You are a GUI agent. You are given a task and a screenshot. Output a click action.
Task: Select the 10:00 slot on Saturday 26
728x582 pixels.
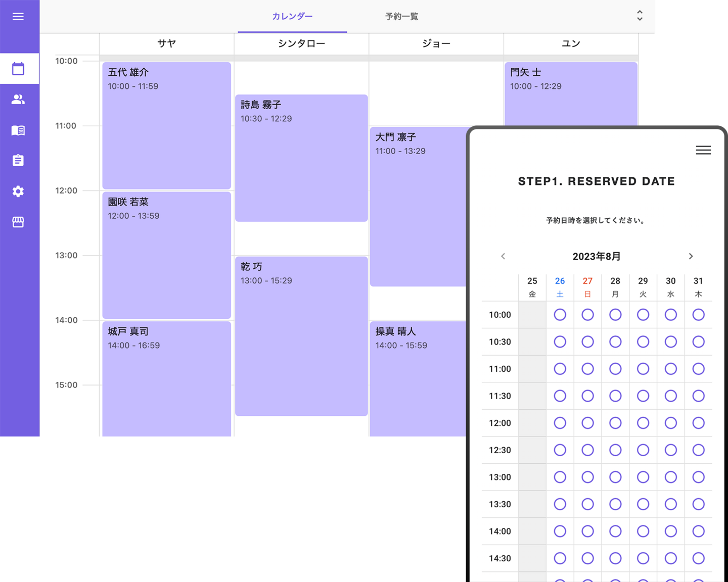pos(560,315)
